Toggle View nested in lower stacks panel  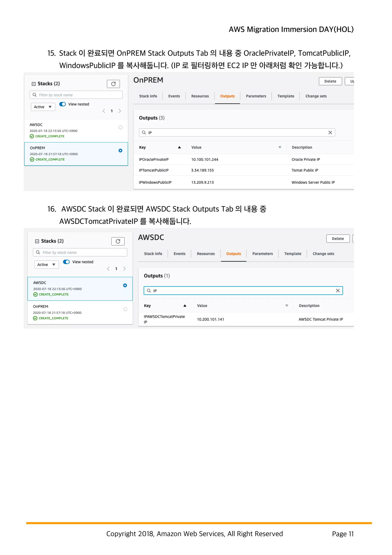pos(66,262)
